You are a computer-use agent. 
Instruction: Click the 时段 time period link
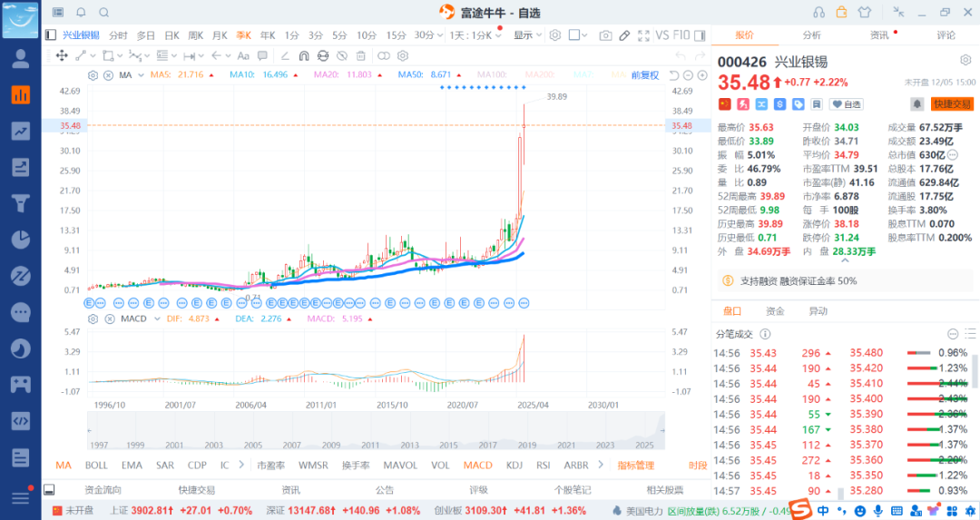point(698,465)
